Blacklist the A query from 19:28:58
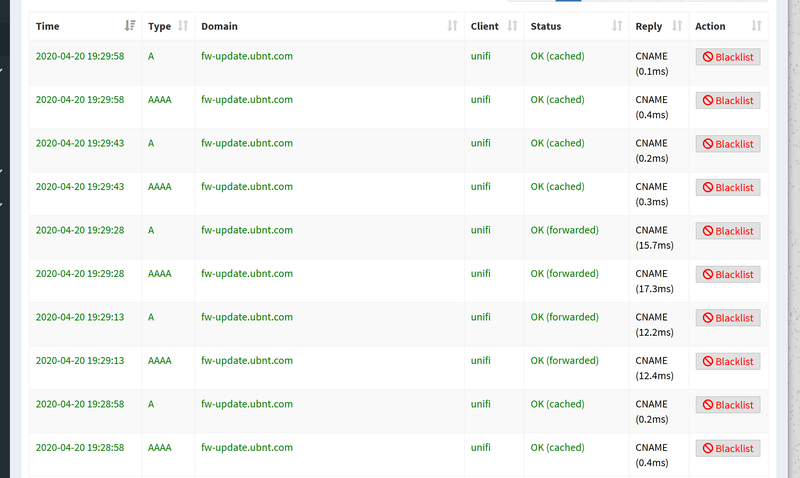 tap(728, 405)
